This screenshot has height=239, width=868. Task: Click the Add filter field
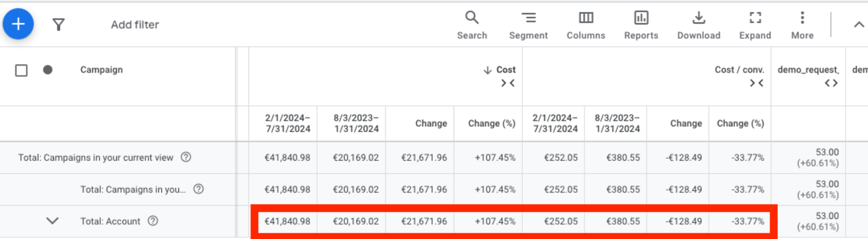tap(135, 25)
